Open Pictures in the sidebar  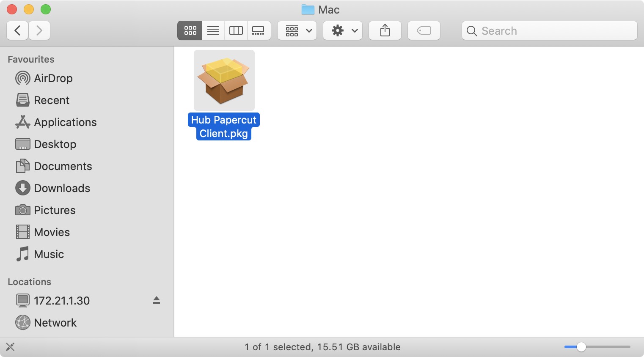87,210
